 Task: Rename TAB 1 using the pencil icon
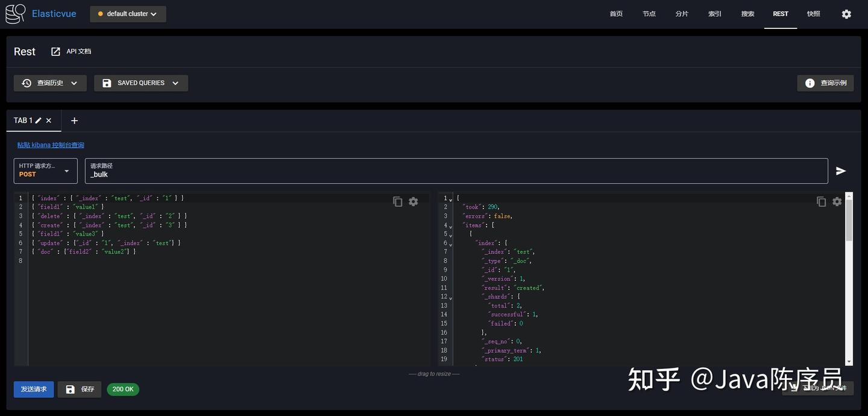[x=38, y=120]
